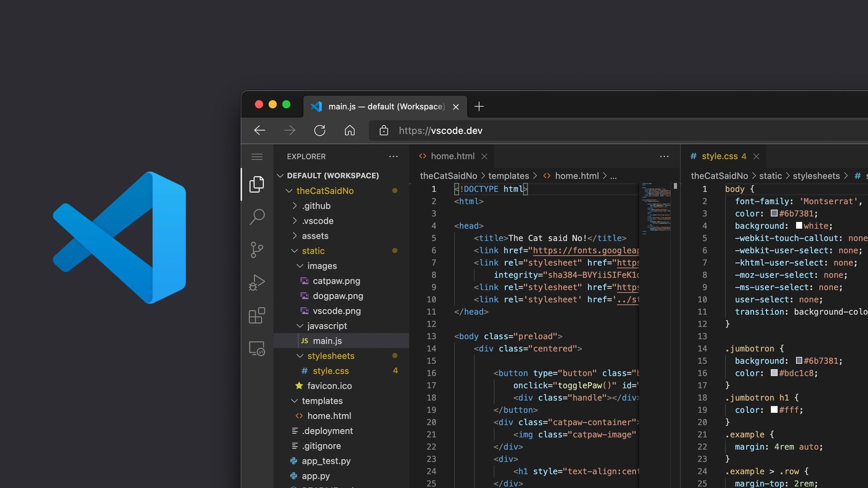Toggle unsaved changes indicator on static folder
Viewport: 868px width, 488px height.
point(394,251)
